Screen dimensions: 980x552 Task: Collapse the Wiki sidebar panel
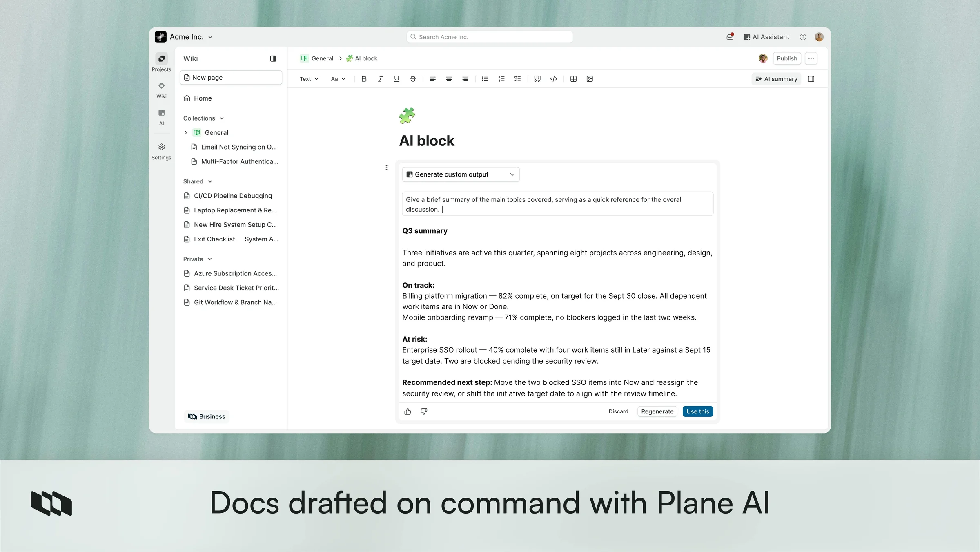(273, 58)
